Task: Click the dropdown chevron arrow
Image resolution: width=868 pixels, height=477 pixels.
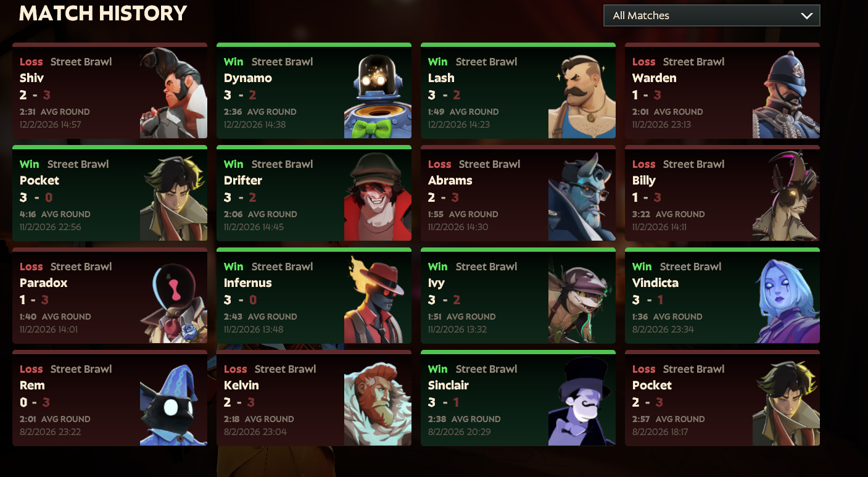Action: coord(806,16)
